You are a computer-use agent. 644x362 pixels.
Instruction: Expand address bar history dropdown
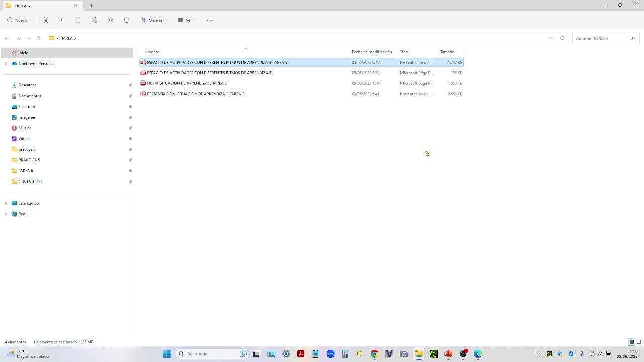[x=551, y=38]
